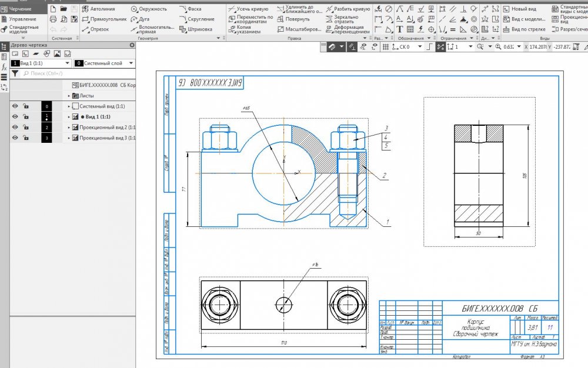Screen dimensions: 588x368
Task: Expand the Листы tree node
Action: (x=69, y=95)
